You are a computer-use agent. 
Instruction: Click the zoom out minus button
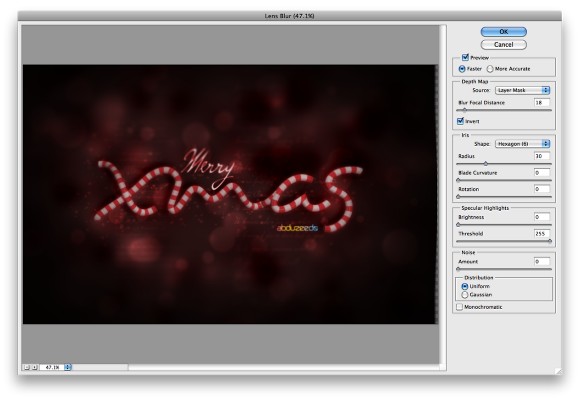pyautogui.click(x=26, y=367)
